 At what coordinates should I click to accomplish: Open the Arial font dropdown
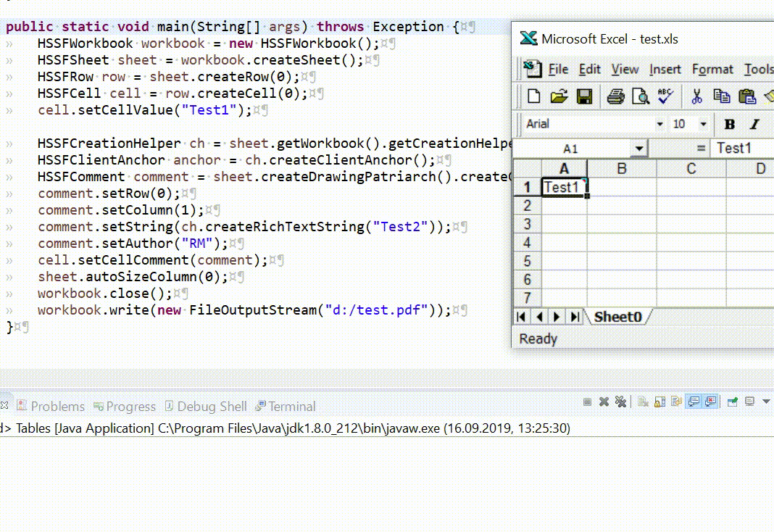pyautogui.click(x=659, y=125)
